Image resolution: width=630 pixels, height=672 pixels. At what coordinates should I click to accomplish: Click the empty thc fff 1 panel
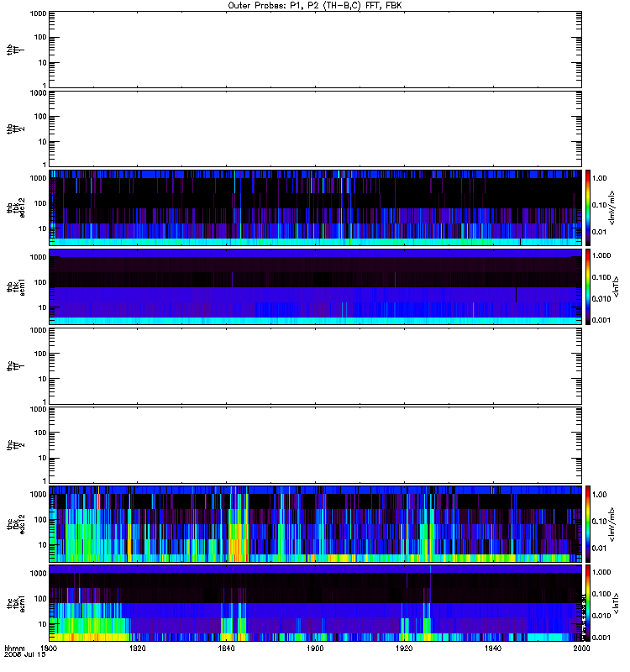(x=315, y=366)
